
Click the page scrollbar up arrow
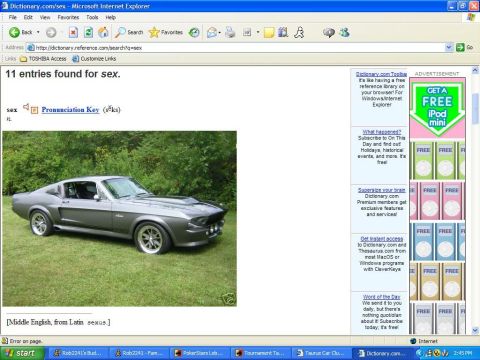coord(475,70)
